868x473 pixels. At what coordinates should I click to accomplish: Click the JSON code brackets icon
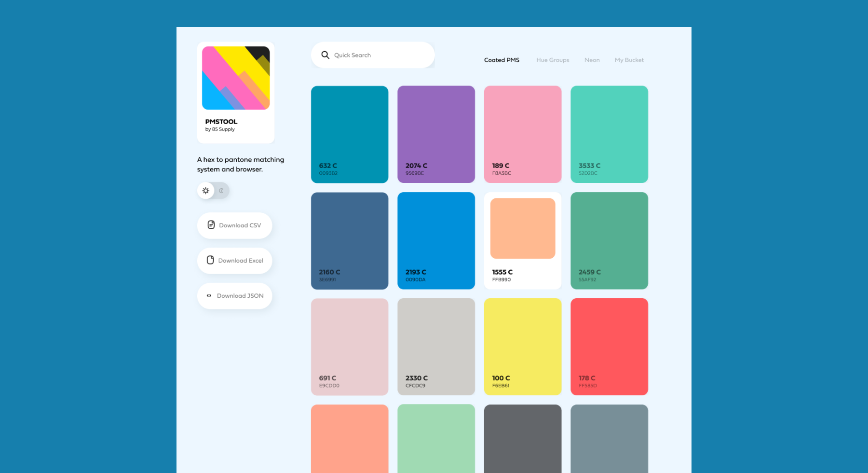click(209, 296)
